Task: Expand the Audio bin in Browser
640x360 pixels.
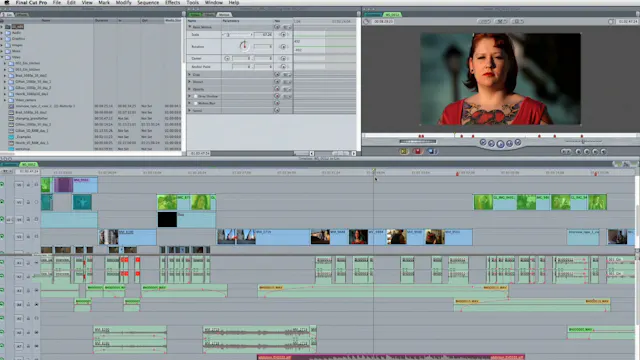Action: (x=2, y=33)
